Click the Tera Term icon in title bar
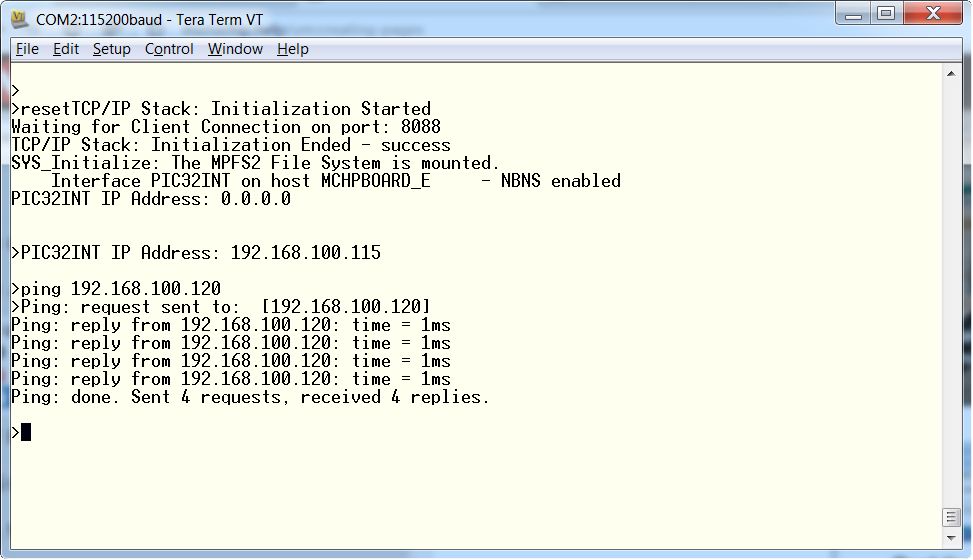The image size is (973, 560). [19, 19]
